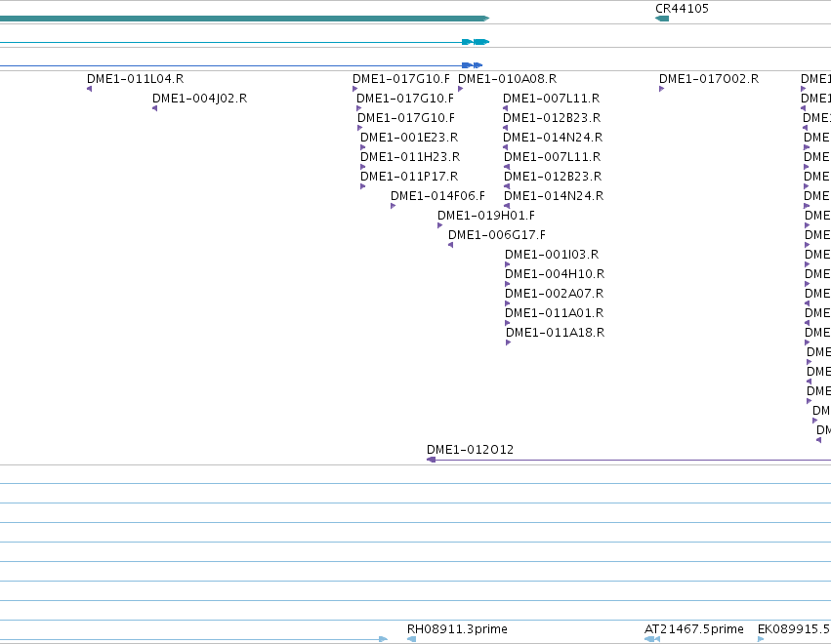Click the DME1-002A07.R label
This screenshot has height=644, width=831.
tap(555, 294)
